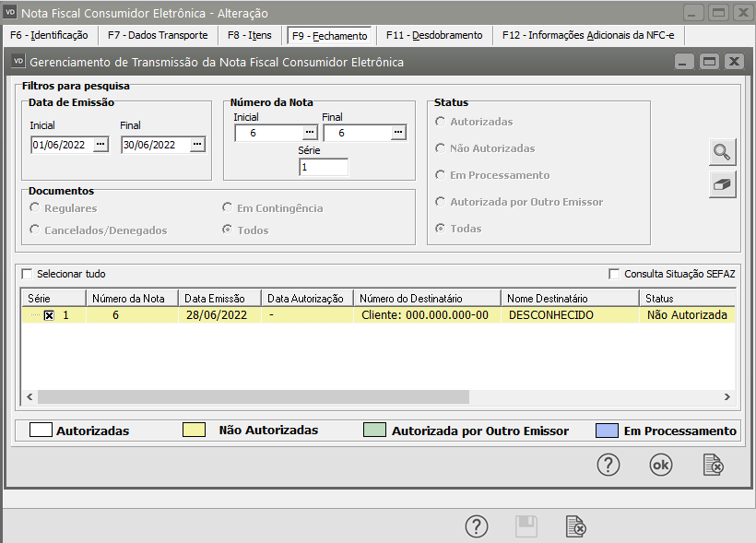The height and width of the screenshot is (543, 756).
Task: Click the grayed floppy disk save icon
Action: 526,526
